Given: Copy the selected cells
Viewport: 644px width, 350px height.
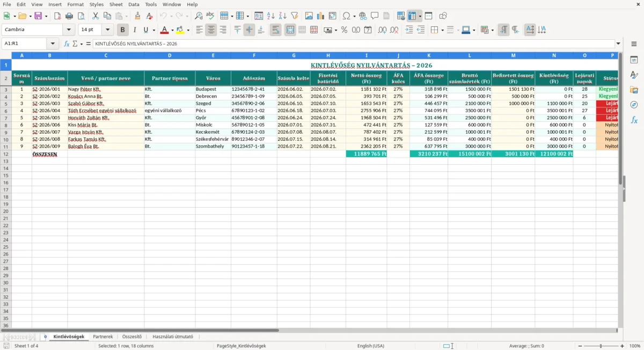Looking at the screenshot, I should 107,16.
